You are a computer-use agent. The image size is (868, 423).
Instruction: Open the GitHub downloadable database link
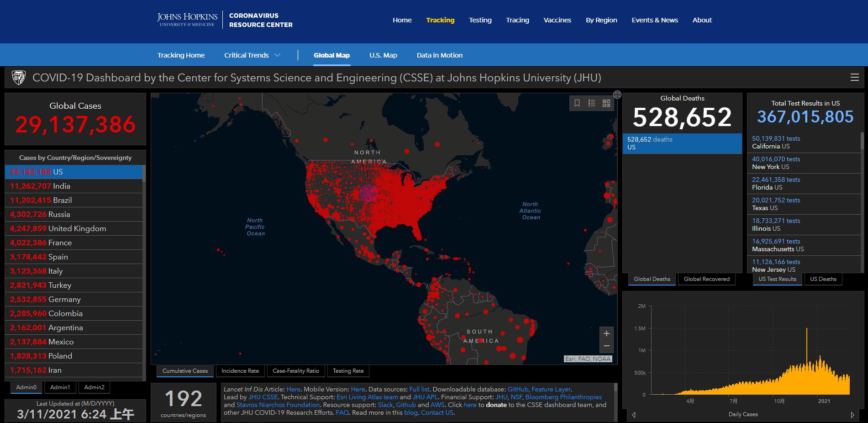coord(518,390)
